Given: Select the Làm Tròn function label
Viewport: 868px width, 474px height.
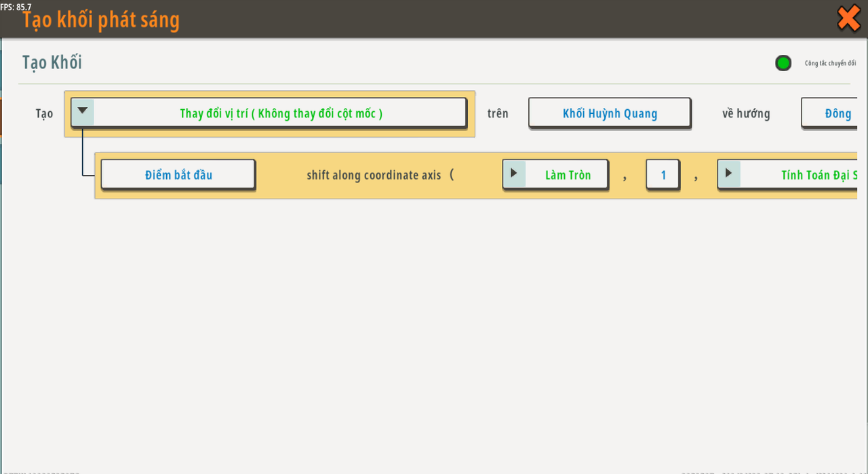Looking at the screenshot, I should [568, 175].
